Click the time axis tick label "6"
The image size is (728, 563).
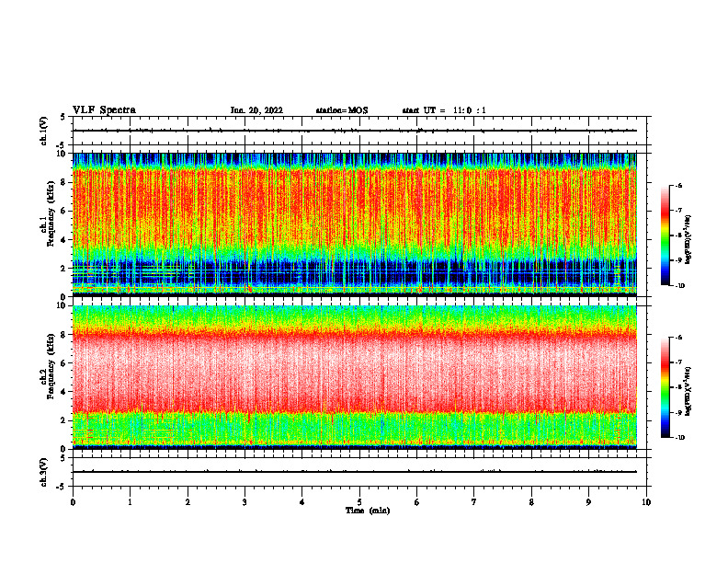pos(417,502)
